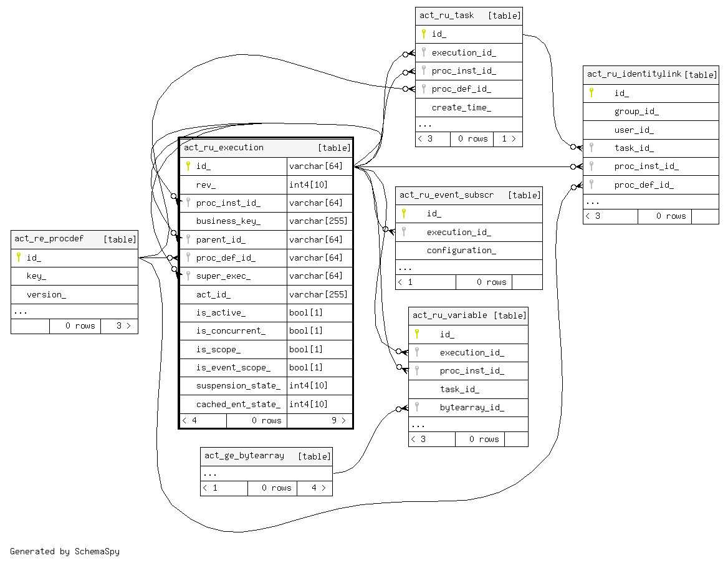Click the yellow primary key icon in act_ru_execution
The height and width of the screenshot is (563, 728).
tap(188, 166)
